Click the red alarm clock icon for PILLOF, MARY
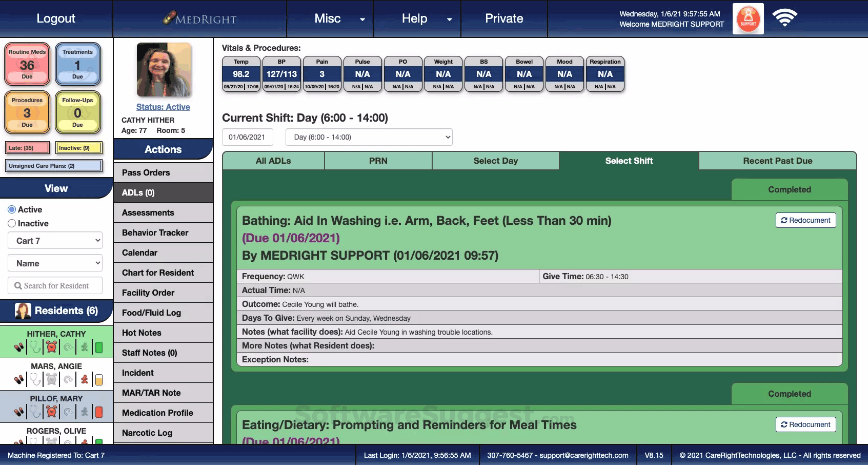Screen dimensions: 868x465 pyautogui.click(x=52, y=412)
